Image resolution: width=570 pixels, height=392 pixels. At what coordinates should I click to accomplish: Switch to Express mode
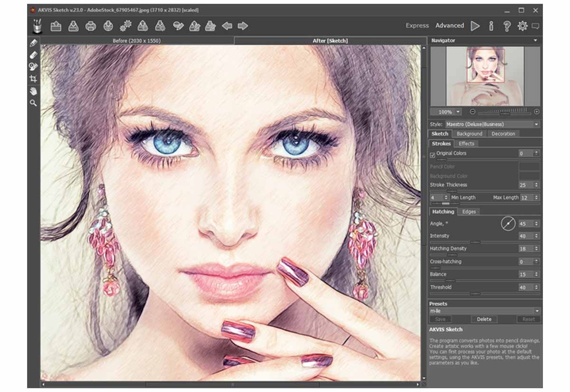418,26
